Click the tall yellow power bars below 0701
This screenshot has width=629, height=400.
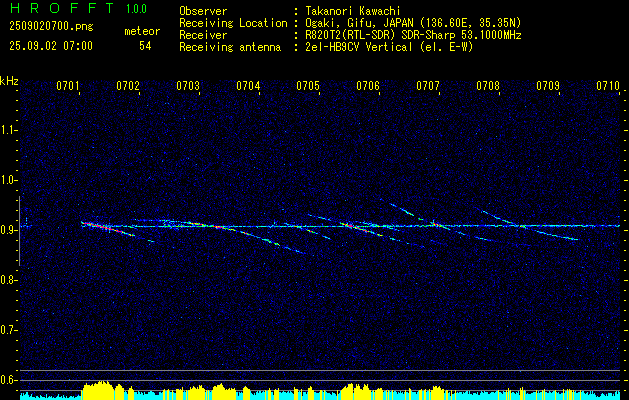(x=97, y=390)
